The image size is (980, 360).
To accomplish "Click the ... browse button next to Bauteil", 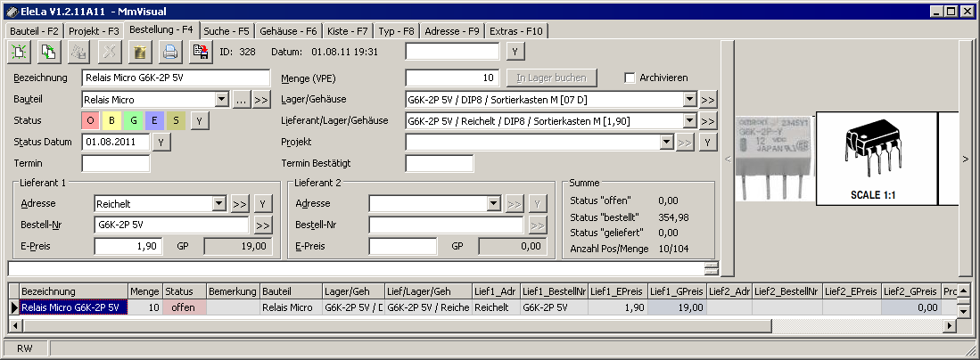I will (241, 100).
